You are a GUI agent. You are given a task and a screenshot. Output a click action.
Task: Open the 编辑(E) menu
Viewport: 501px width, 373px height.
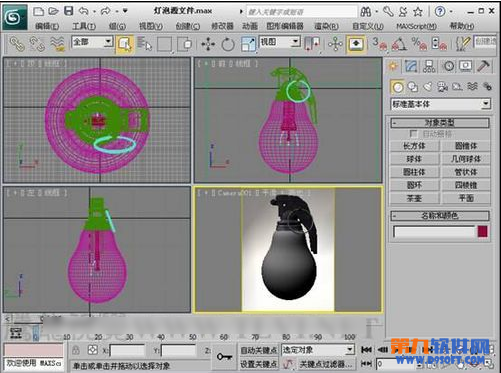click(x=47, y=26)
